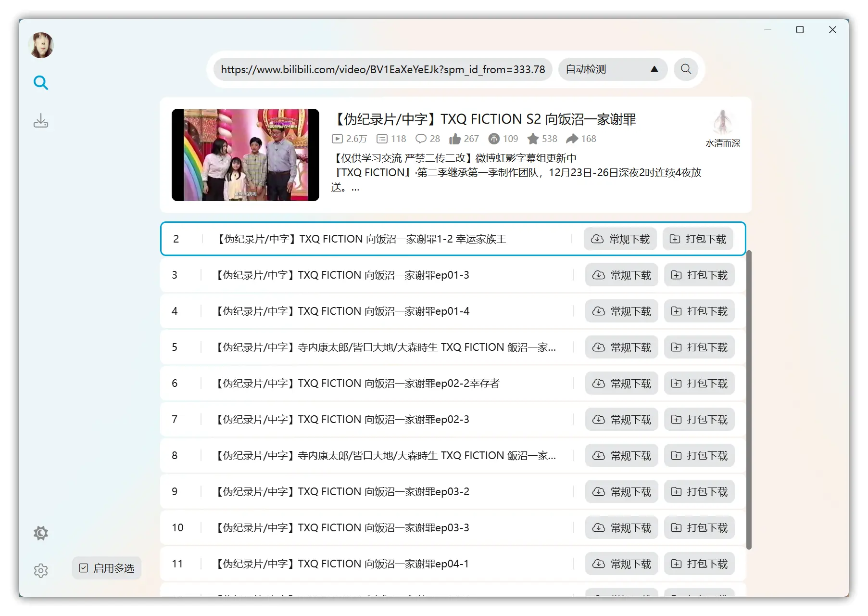Click 常规下载 for episode 2 幸运家族王
Viewport: 868px width, 616px height.
[620, 239]
